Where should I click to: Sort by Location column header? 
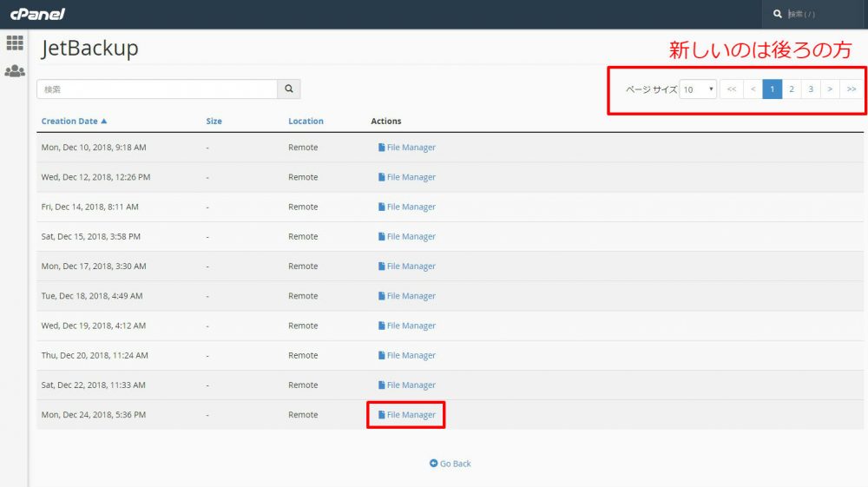(306, 122)
